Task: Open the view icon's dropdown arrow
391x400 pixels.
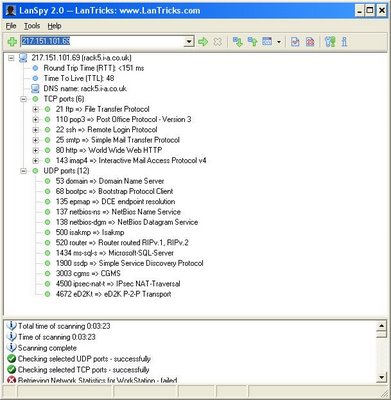Action: (279, 42)
